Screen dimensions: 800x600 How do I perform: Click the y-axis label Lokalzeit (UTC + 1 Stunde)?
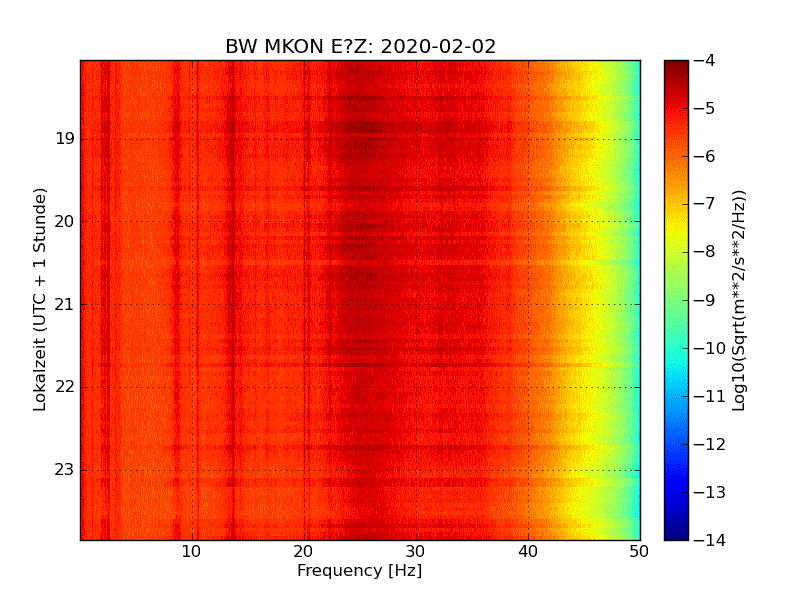pyautogui.click(x=40, y=300)
